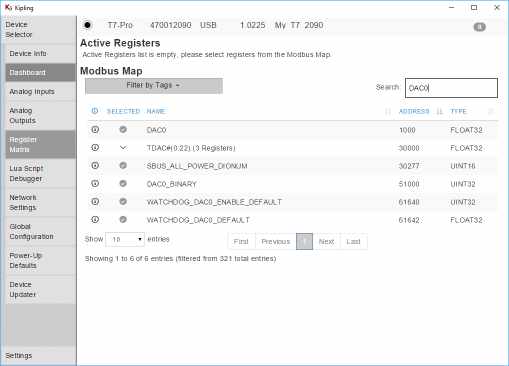Click the Last pagination button
The image size is (509, 366).
click(353, 242)
